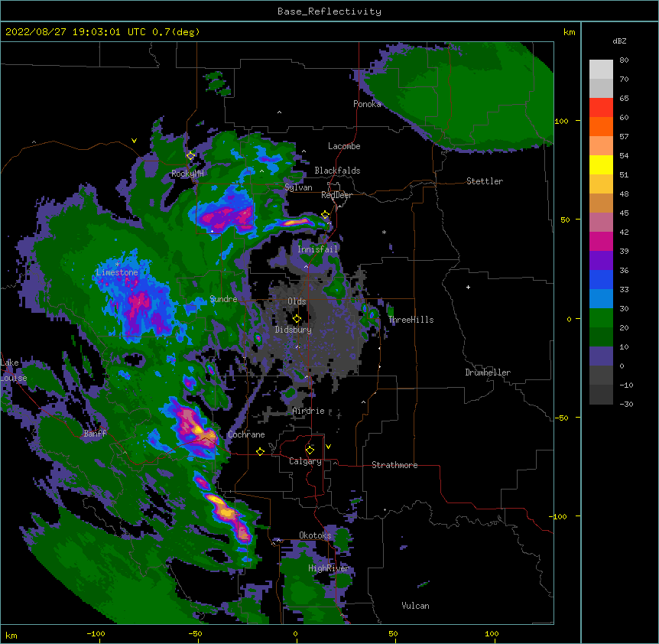Click the Innisfail city label
The height and width of the screenshot is (644, 659).
[x=317, y=249]
